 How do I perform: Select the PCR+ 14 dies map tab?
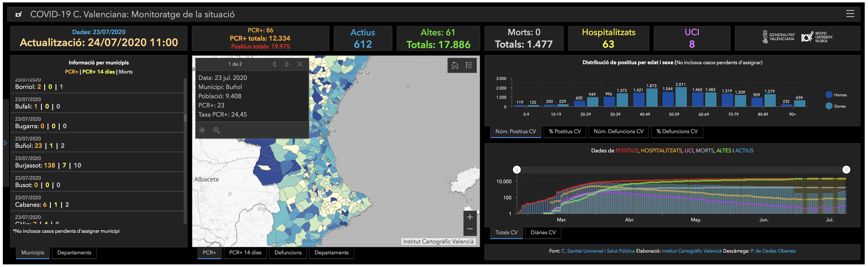point(245,253)
